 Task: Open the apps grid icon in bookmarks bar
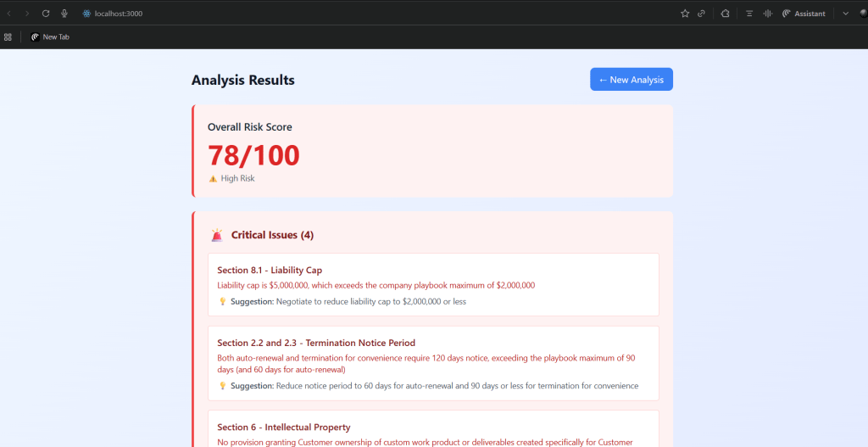[x=8, y=36]
